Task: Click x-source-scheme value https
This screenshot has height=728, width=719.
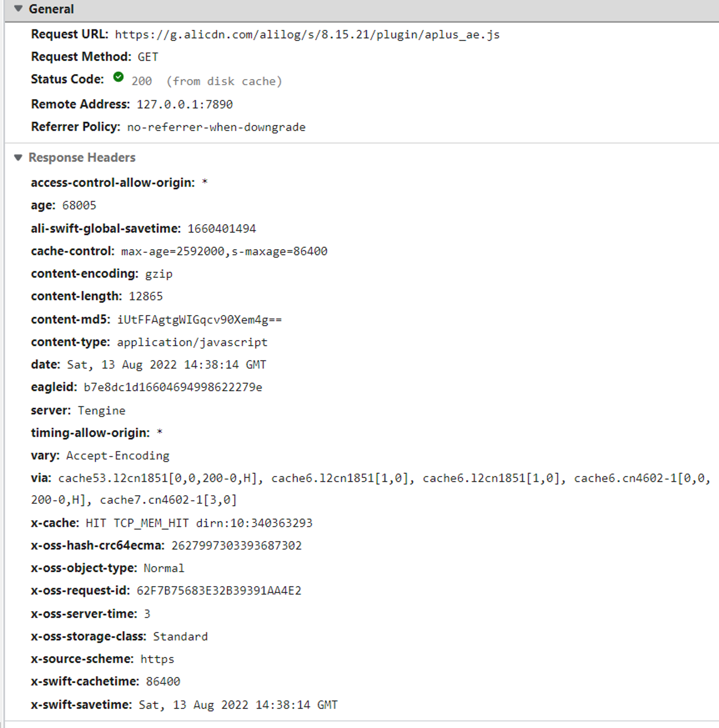Action: pyautogui.click(x=157, y=659)
